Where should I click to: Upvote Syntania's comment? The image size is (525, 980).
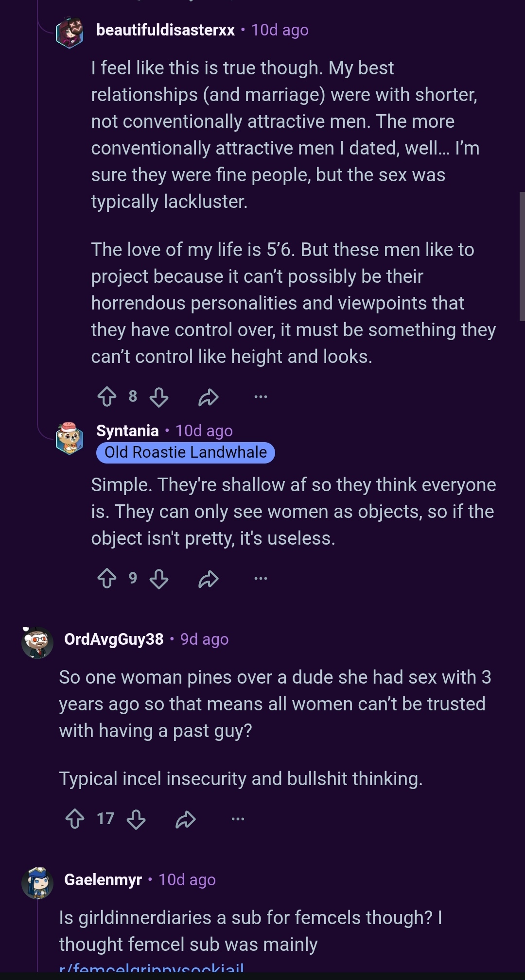coord(107,578)
